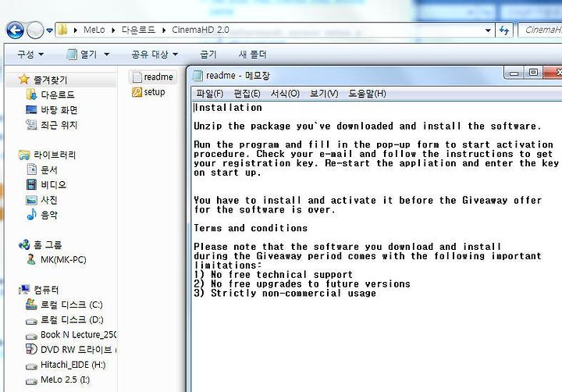Screen dimensions: 562x392
Task: Open dropdown arrow next to 열기
Action: coord(106,55)
